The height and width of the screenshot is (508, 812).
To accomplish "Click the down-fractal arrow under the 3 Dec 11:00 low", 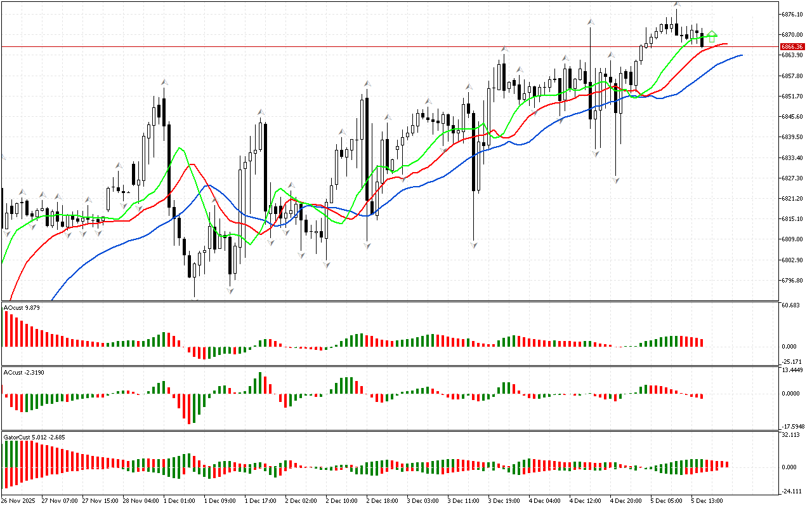I will (x=474, y=244).
